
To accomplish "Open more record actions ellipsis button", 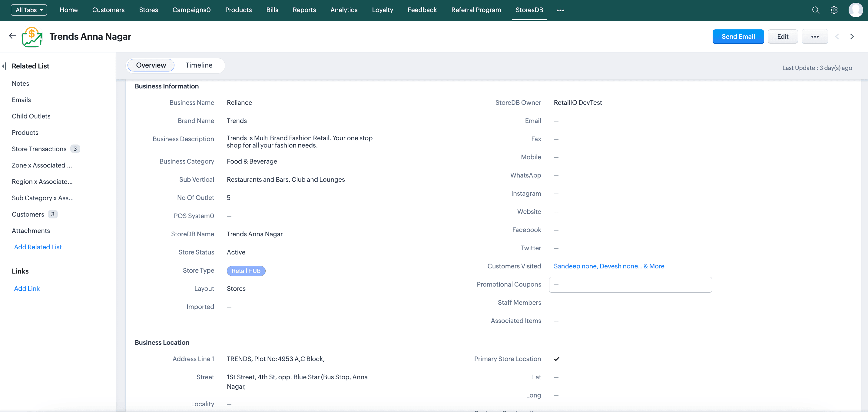I will [x=814, y=36].
